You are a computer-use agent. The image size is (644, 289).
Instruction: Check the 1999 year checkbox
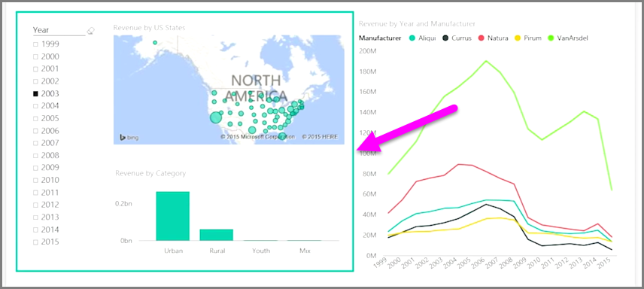point(35,44)
